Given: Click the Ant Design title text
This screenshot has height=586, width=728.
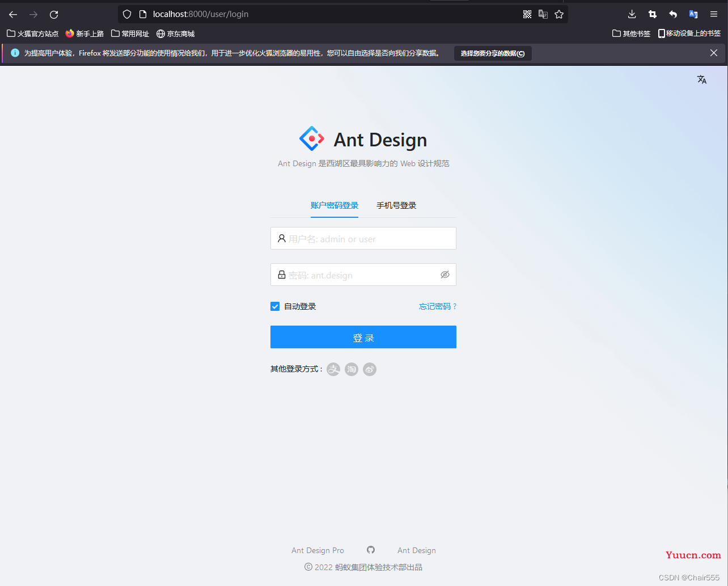Looking at the screenshot, I should 380,140.
